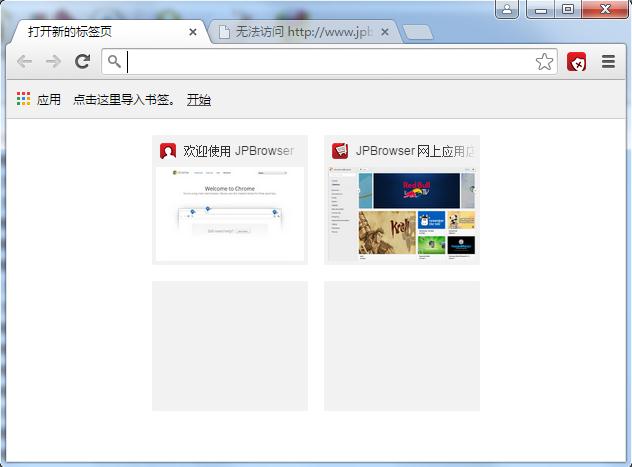Bookmark this page with the star icon
Viewport: 632px width, 467px height.
pos(544,62)
